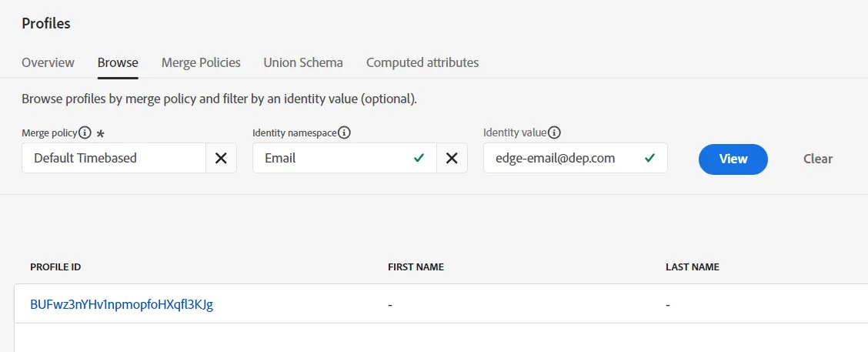
Task: Click the green checkmark in Identity value
Action: pyautogui.click(x=649, y=158)
